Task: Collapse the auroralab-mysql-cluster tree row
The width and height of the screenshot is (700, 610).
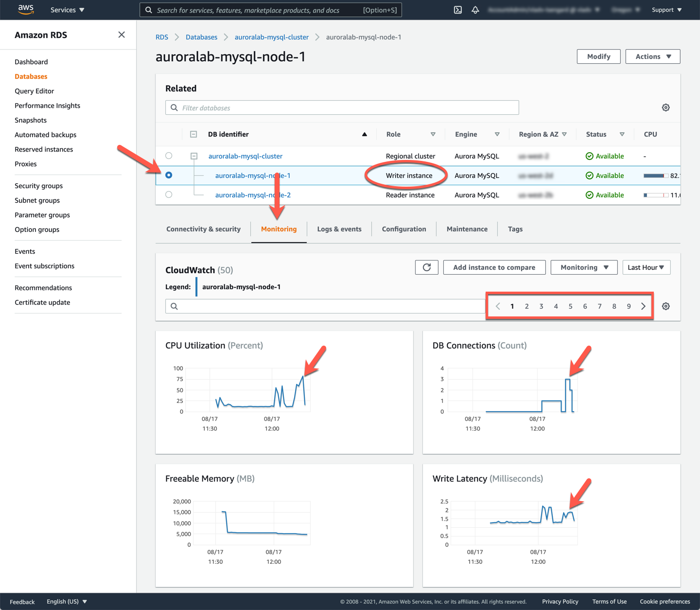Action: (194, 156)
